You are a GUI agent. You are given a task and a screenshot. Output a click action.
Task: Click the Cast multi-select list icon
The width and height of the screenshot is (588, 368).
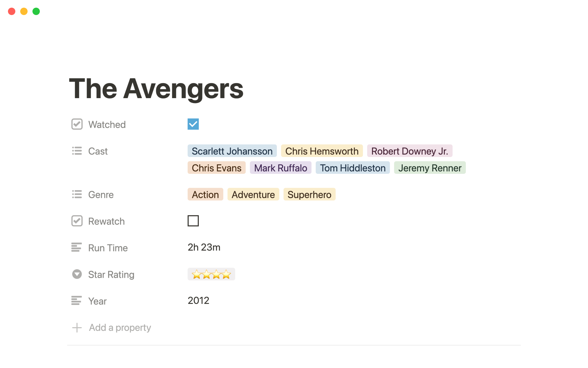[x=77, y=151]
